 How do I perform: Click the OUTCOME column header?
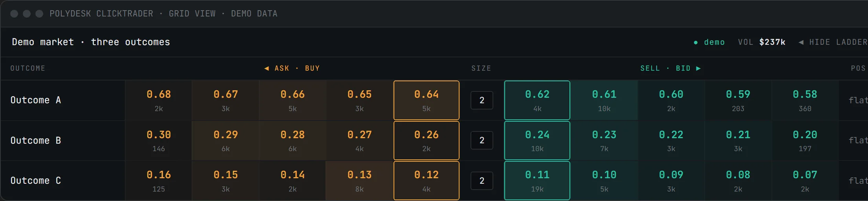coord(28,68)
